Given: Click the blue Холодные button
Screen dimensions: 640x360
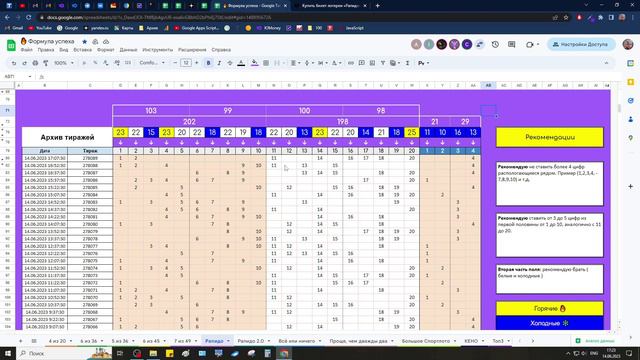Looking at the screenshot, I should (550, 323).
